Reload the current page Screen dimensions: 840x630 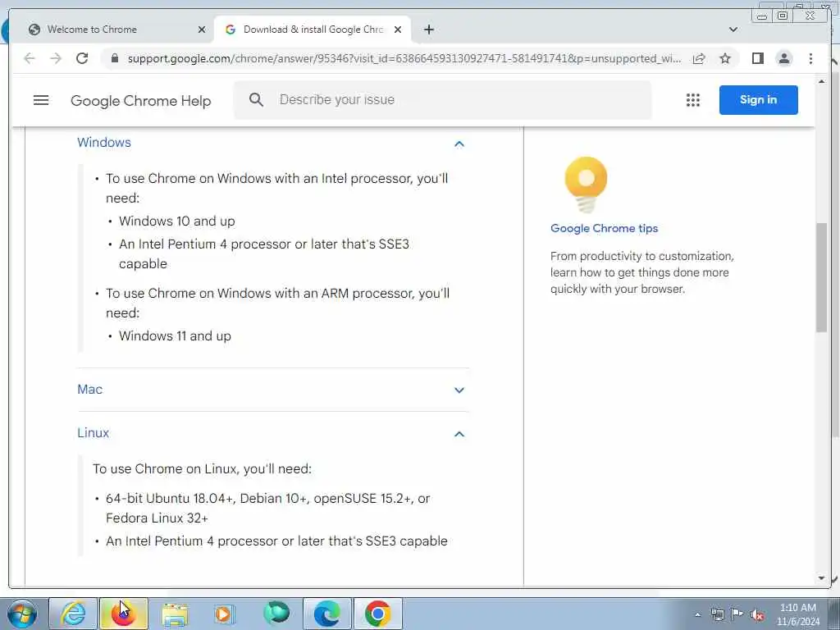tap(82, 58)
